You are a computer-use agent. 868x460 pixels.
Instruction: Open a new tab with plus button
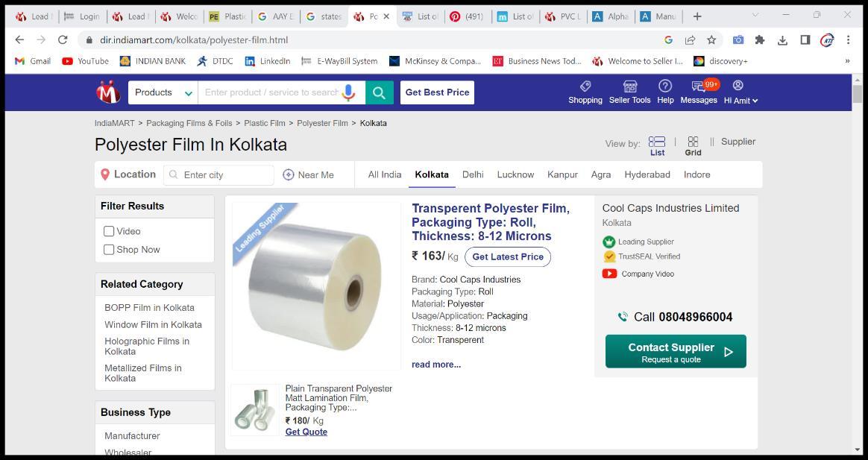click(x=697, y=16)
